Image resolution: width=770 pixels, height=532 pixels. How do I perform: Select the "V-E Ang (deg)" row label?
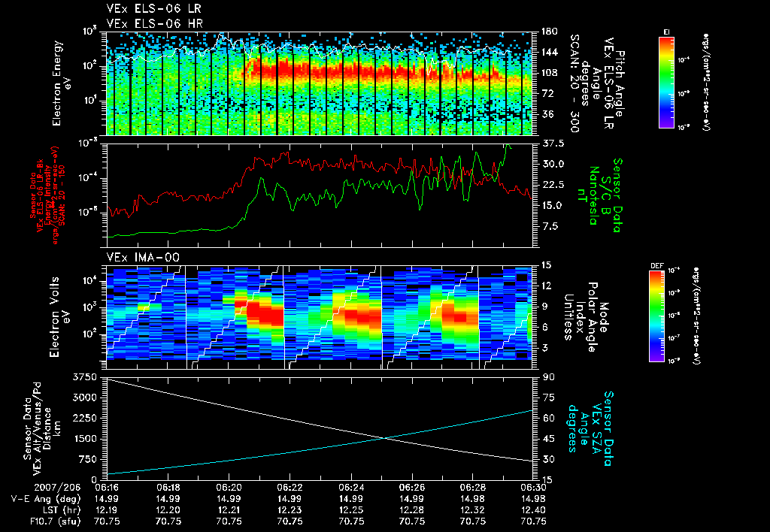[46, 499]
